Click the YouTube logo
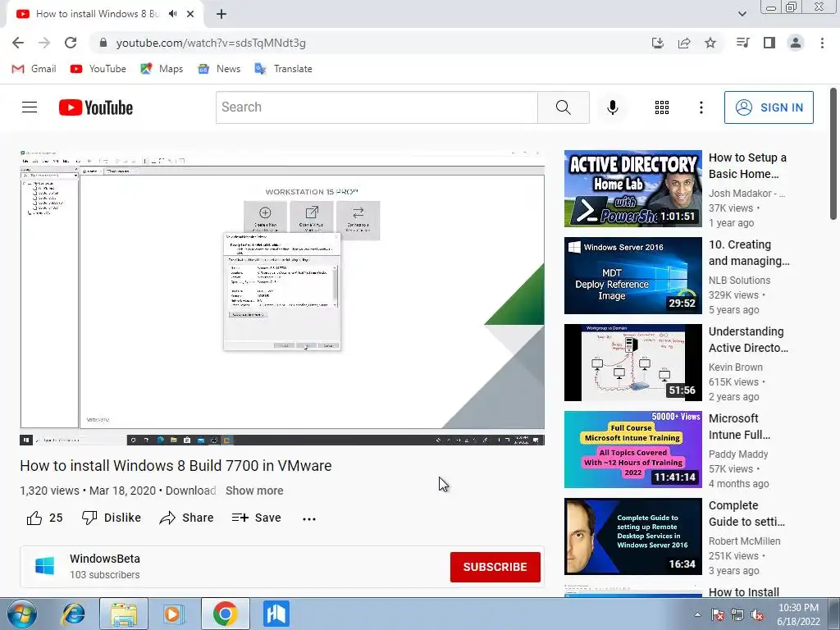840x630 pixels. pyautogui.click(x=96, y=107)
